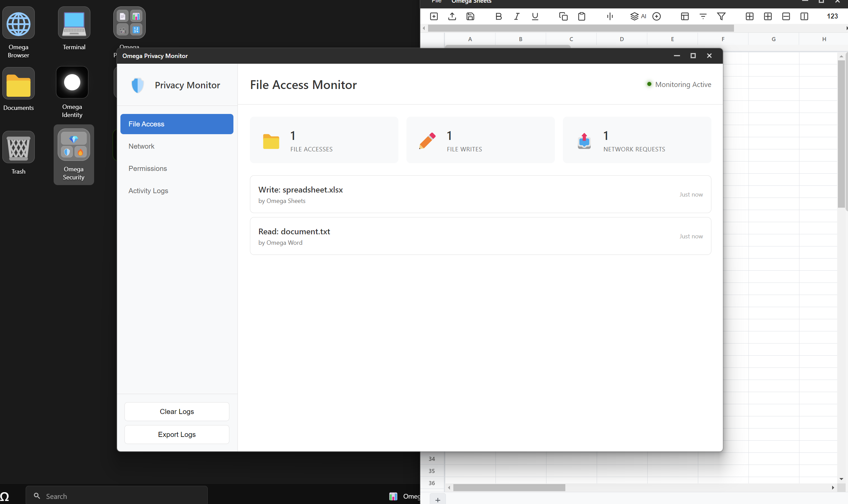848x504 pixels.
Task: Open the Omega Browser desktop icon
Action: (19, 23)
